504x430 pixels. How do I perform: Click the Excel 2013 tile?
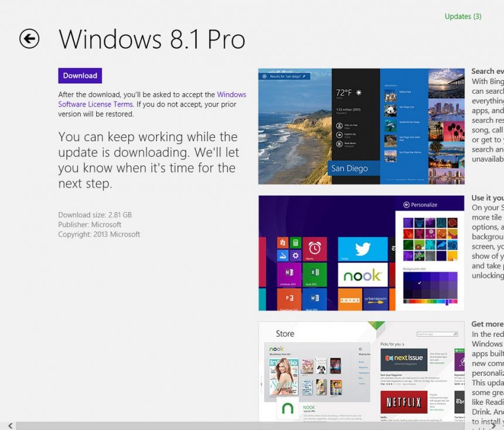click(314, 275)
